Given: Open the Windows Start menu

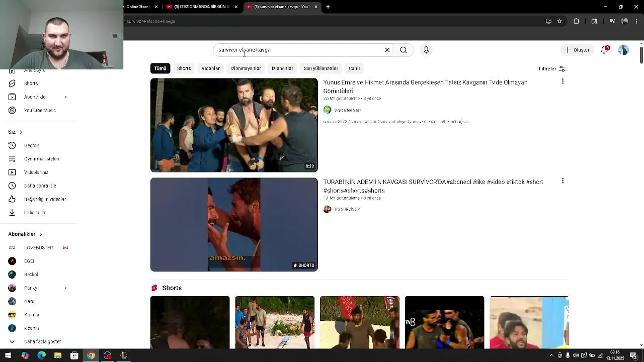Looking at the screenshot, I should click(8, 355).
